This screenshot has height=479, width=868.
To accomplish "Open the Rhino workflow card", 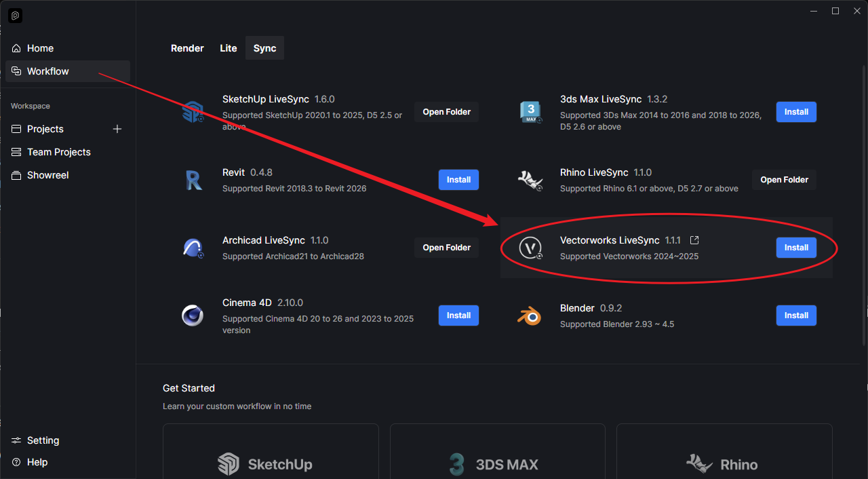I will [724, 451].
